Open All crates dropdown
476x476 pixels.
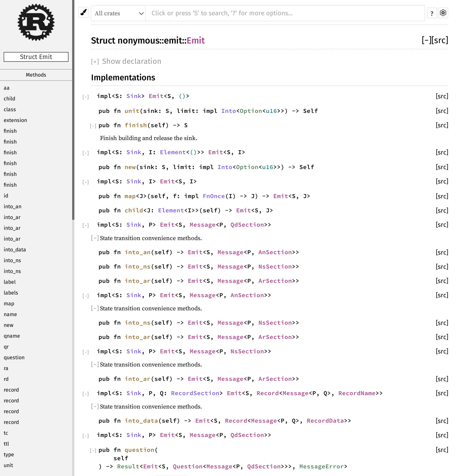tap(118, 13)
